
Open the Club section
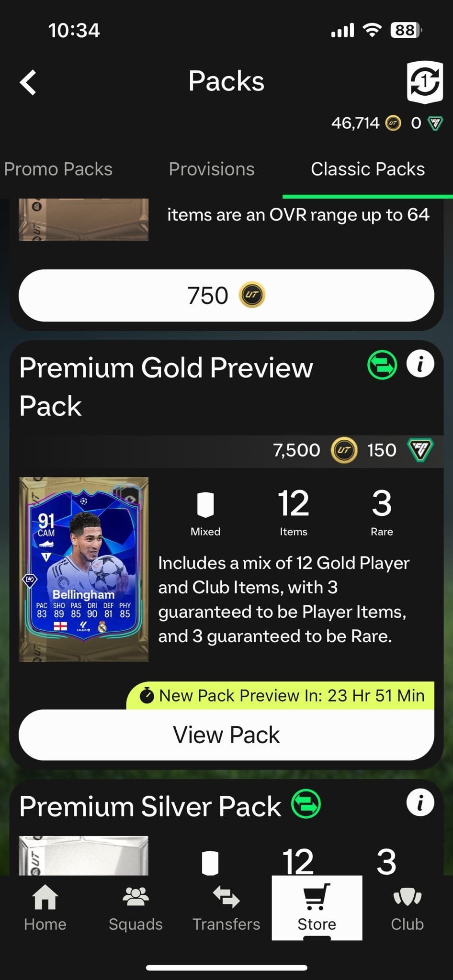tap(407, 908)
